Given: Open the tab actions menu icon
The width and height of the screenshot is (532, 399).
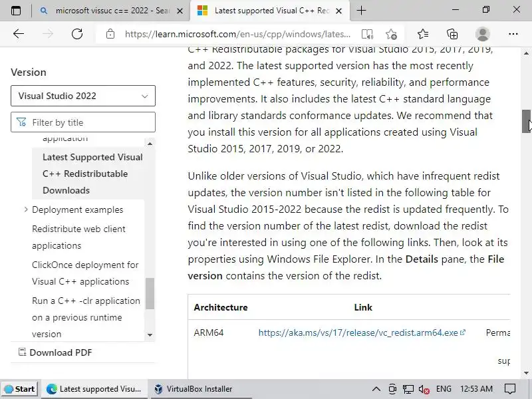Looking at the screenshot, I should [15, 11].
